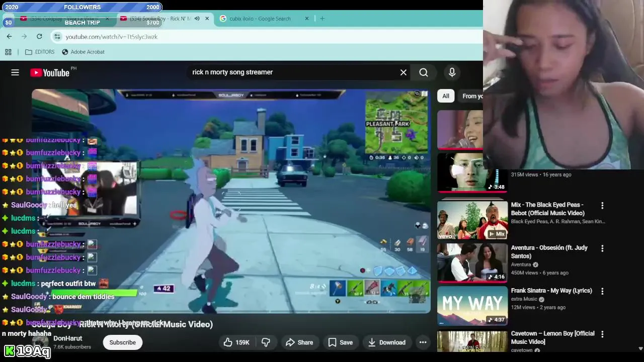The image size is (644, 362).
Task: Open options menu for Frank Sinatra My Way
Action: tap(602, 291)
